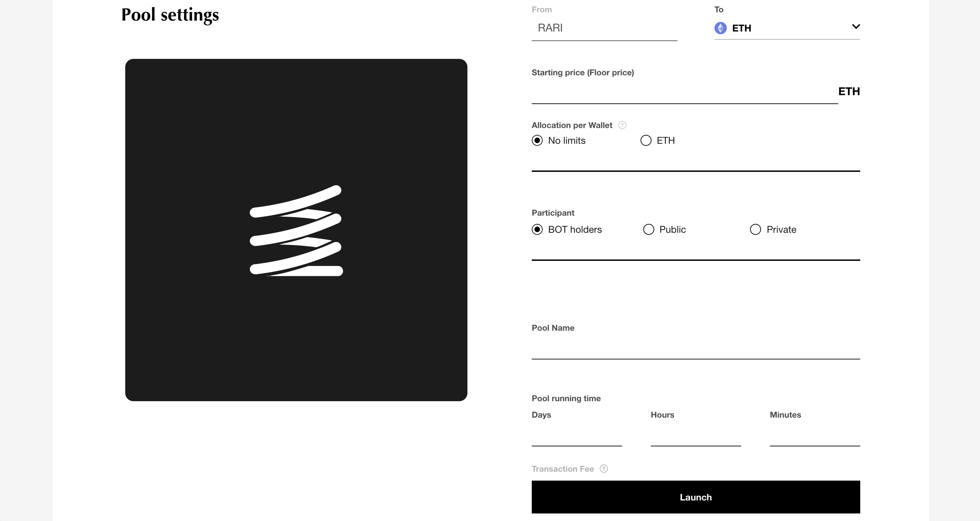Focus the Starting price input field

click(x=684, y=92)
